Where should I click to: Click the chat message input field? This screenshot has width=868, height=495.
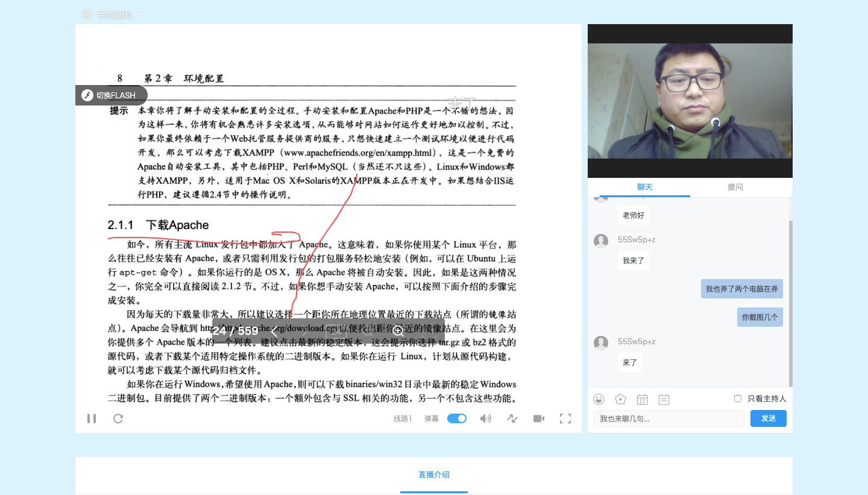668,418
